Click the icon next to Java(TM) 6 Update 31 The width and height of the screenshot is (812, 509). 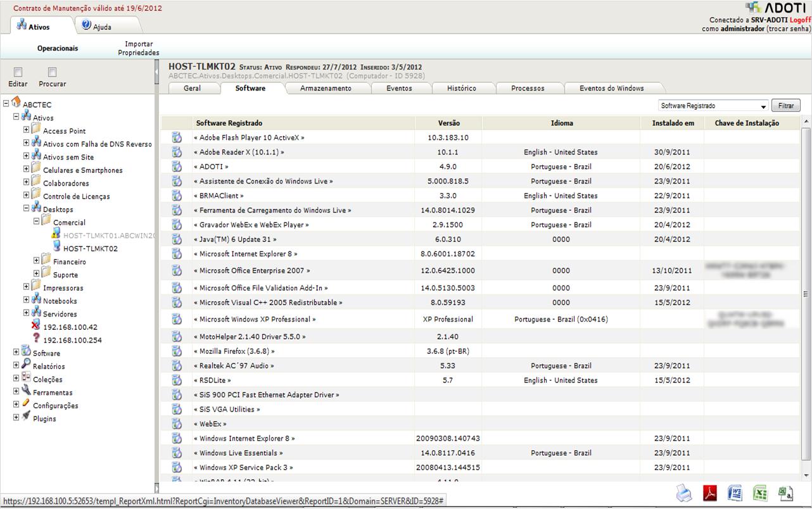(177, 239)
